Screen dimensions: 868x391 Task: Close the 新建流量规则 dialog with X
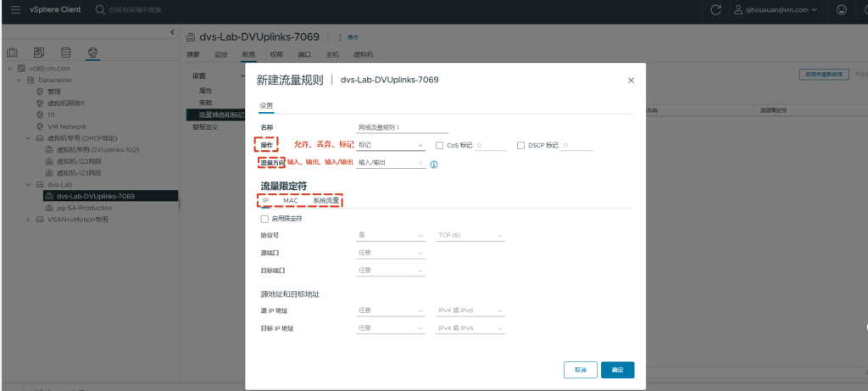[631, 81]
